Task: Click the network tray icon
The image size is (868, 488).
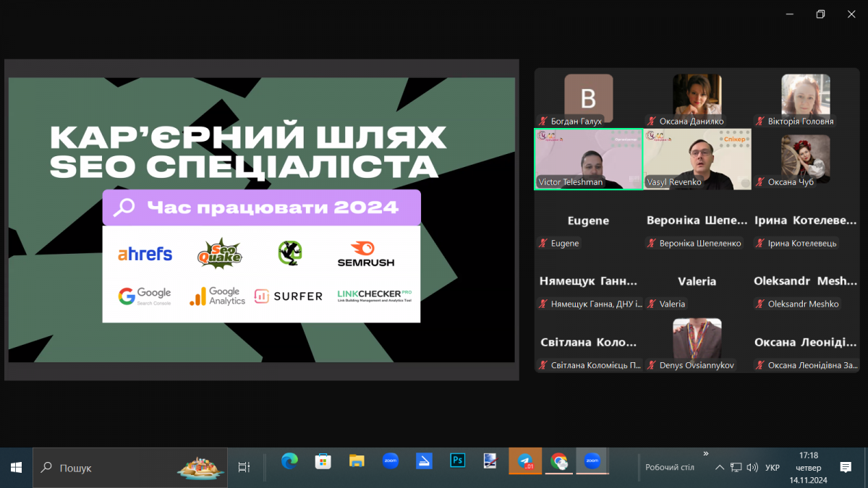Action: point(736,468)
